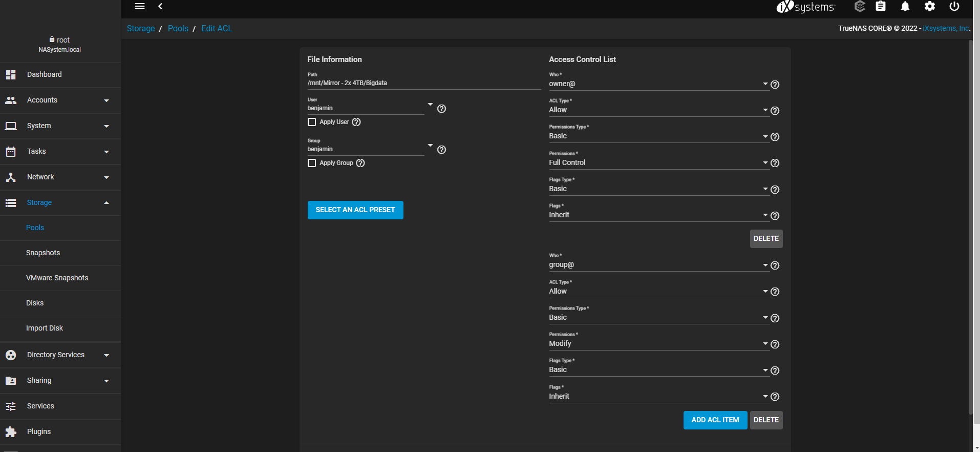Screen dimensions: 980x452
Task: Open help for group@ Who field
Action: point(775,265)
